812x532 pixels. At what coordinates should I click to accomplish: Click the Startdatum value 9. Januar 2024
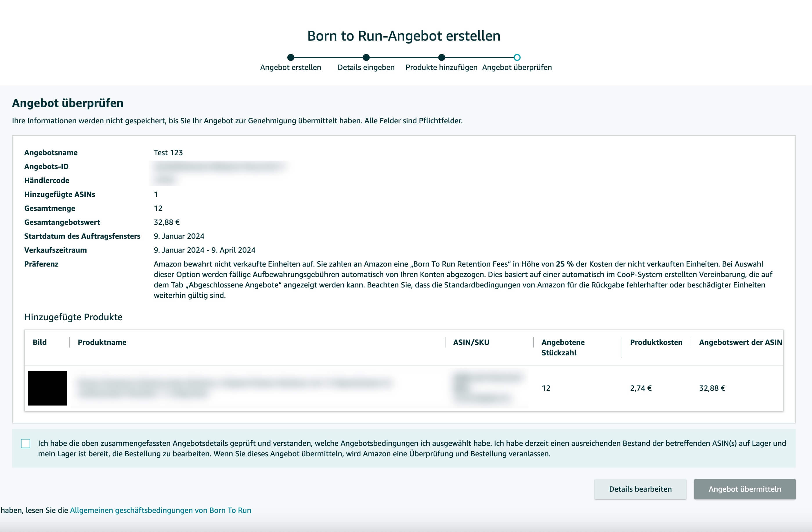coord(179,236)
